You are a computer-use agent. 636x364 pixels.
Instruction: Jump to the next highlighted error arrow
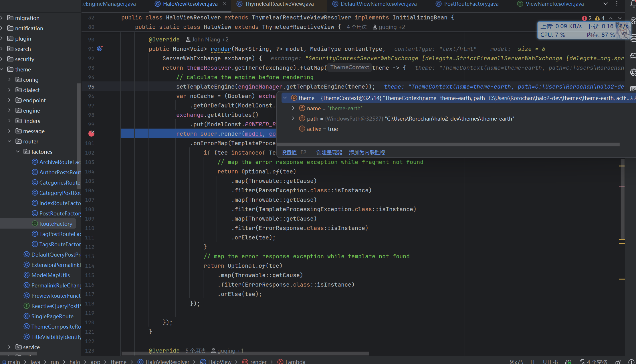[x=620, y=18]
